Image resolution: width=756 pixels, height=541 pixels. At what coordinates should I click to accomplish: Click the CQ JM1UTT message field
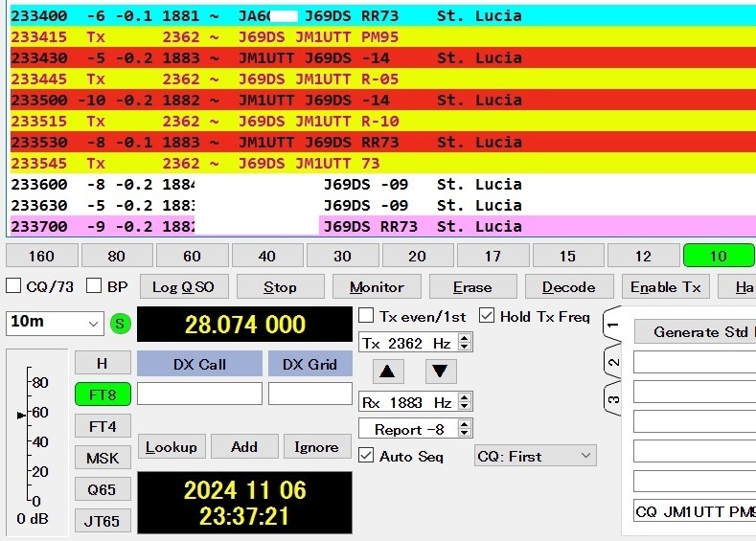695,510
